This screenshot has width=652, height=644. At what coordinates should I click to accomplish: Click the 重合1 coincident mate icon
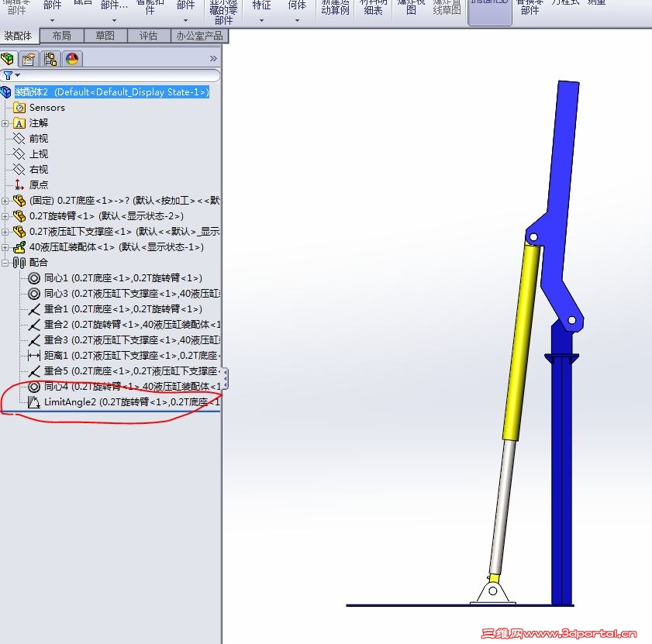click(x=34, y=309)
